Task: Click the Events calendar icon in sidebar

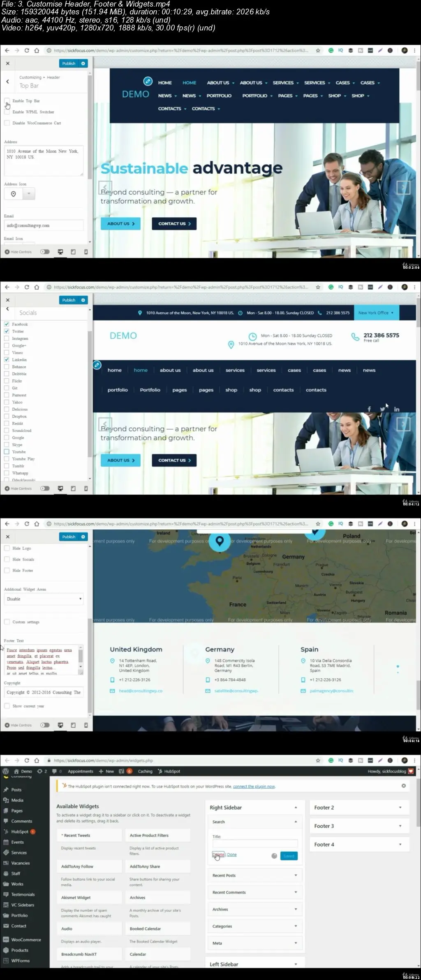Action: point(6,842)
